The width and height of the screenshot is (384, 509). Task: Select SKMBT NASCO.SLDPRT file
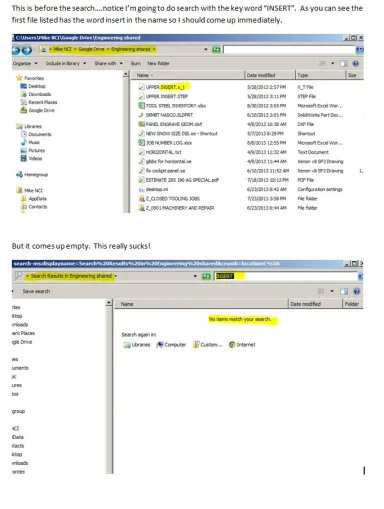(x=166, y=115)
